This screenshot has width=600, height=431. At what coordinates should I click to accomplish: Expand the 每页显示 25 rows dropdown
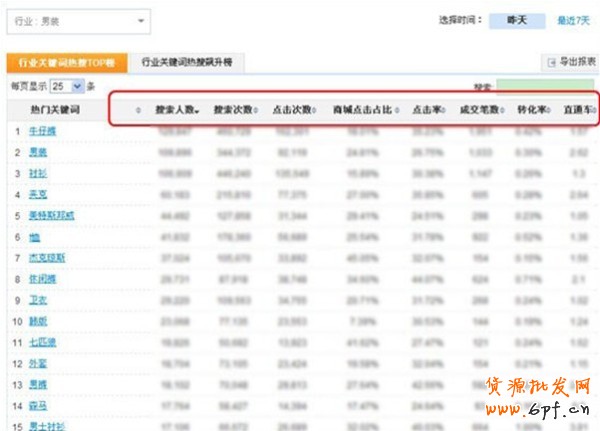tap(76, 87)
